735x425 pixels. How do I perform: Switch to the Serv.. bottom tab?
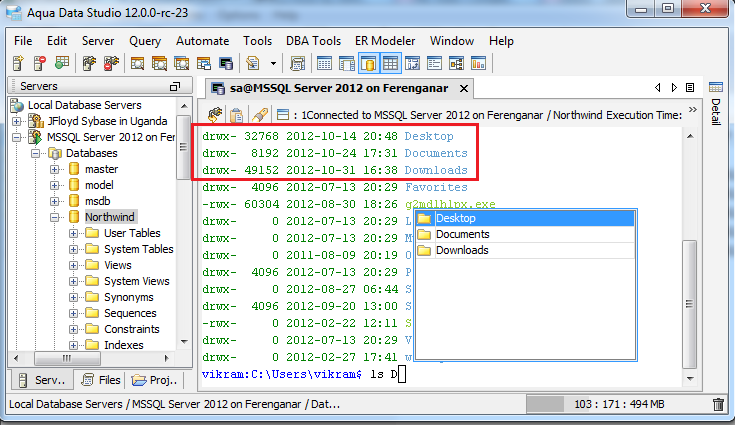42,380
